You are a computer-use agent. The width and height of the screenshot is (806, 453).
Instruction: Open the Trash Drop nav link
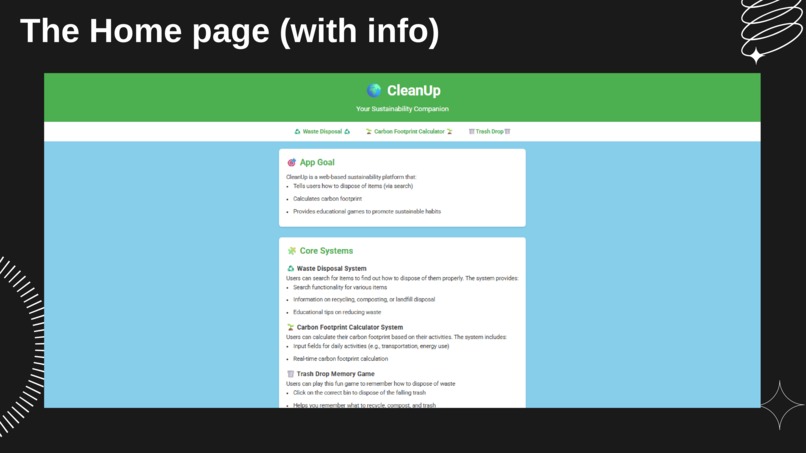pos(489,132)
